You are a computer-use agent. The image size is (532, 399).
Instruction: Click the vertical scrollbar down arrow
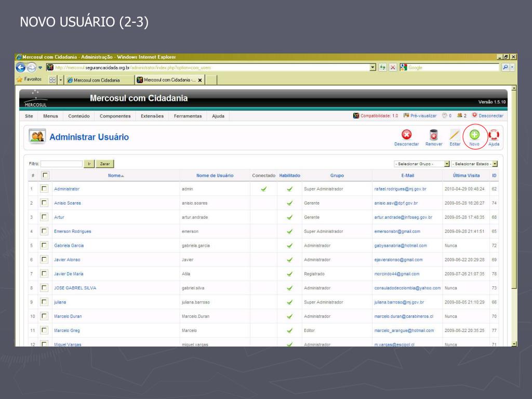coord(514,344)
